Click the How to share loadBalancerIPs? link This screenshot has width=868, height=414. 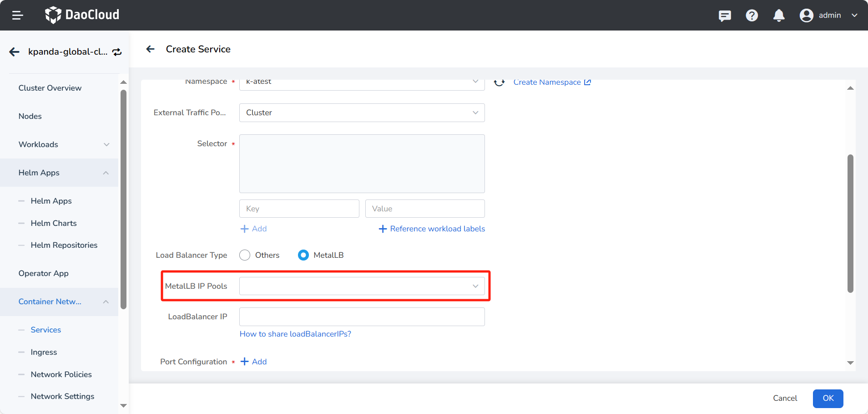click(295, 334)
